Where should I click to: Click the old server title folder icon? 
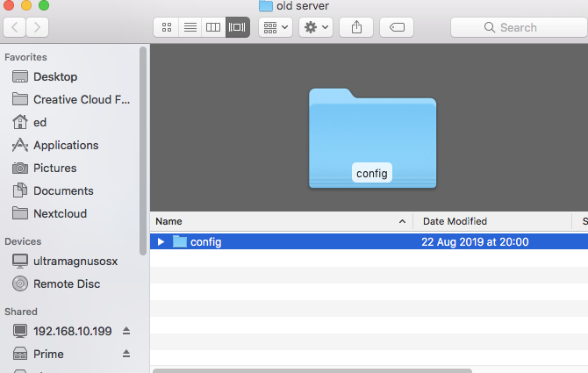[266, 5]
